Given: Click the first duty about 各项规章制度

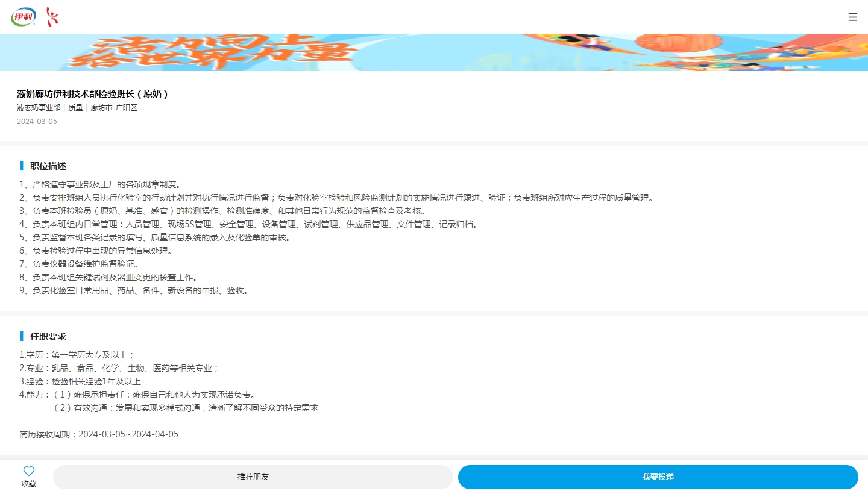Looking at the screenshot, I should coord(100,184).
